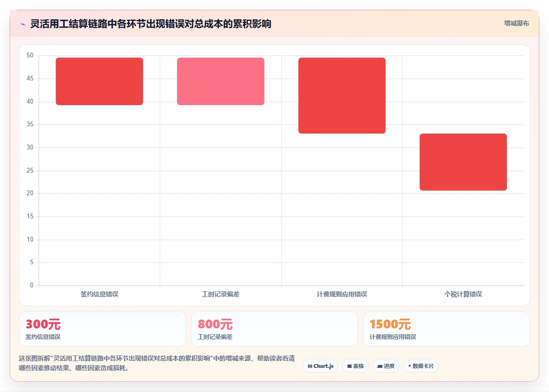The height and width of the screenshot is (392, 549).
Task: Select the 个税计算错误 bar
Action: pos(463,162)
